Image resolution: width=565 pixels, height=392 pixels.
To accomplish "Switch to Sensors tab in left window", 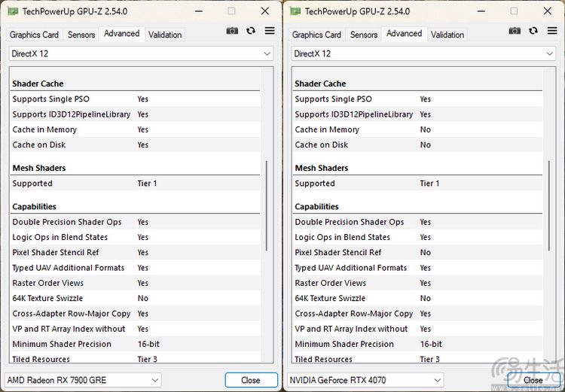I will click(81, 35).
